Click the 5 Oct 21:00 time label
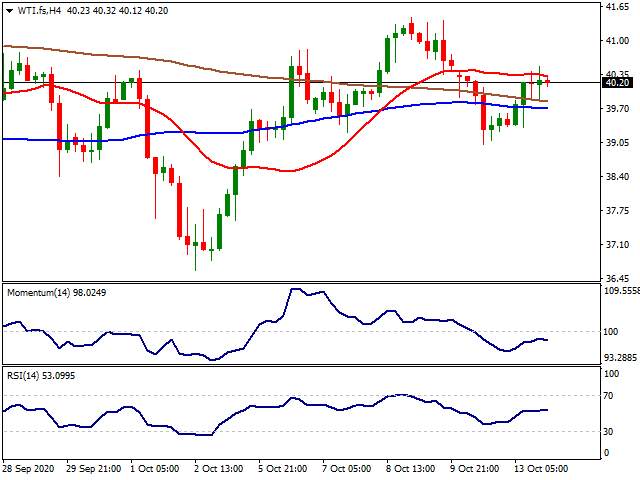Screen dimensions: 640x480 (x=282, y=469)
